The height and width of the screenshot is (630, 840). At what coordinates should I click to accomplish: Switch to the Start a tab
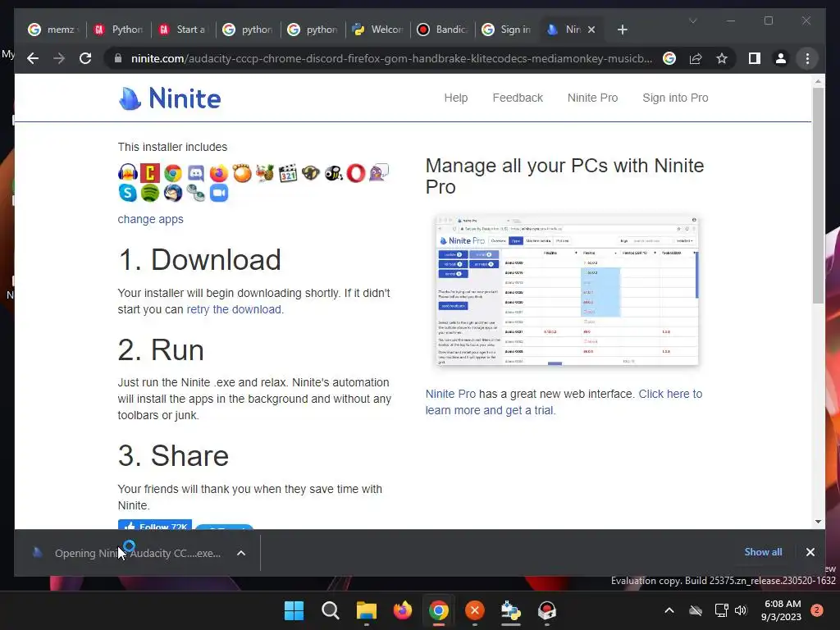pos(183,30)
